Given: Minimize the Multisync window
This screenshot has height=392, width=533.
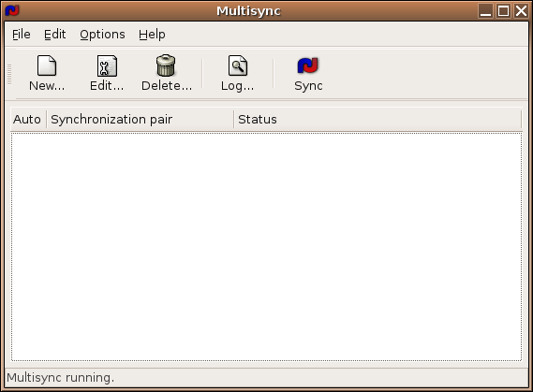Looking at the screenshot, I should click(x=485, y=11).
